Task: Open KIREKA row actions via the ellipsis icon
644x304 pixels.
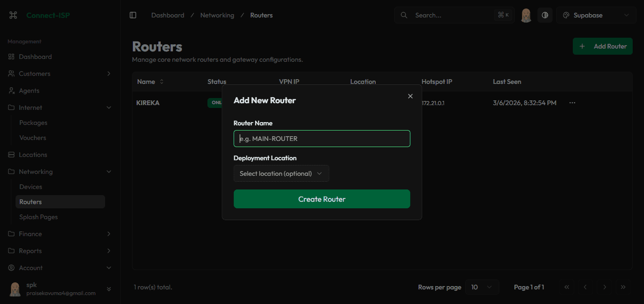Action: tap(572, 102)
